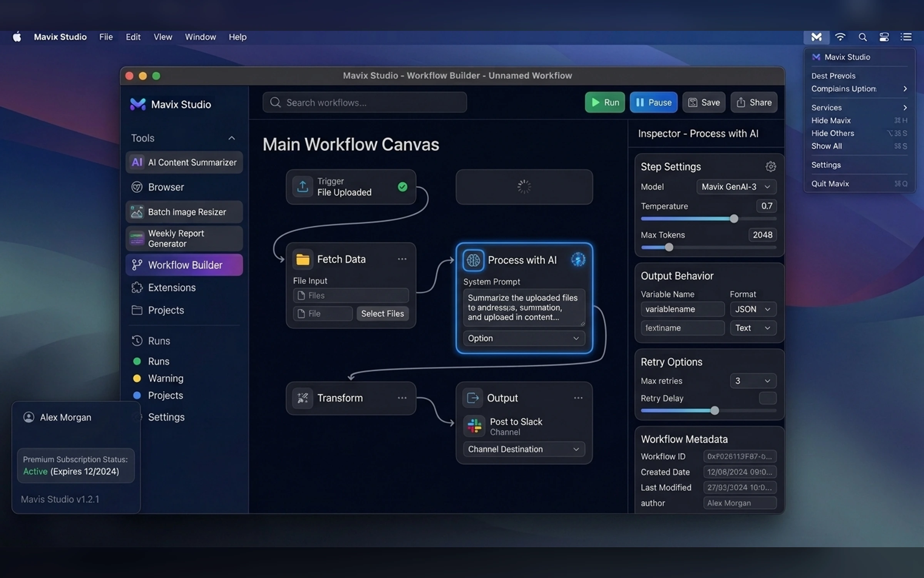Open the JSON format dropdown
The height and width of the screenshot is (578, 924).
tap(753, 309)
